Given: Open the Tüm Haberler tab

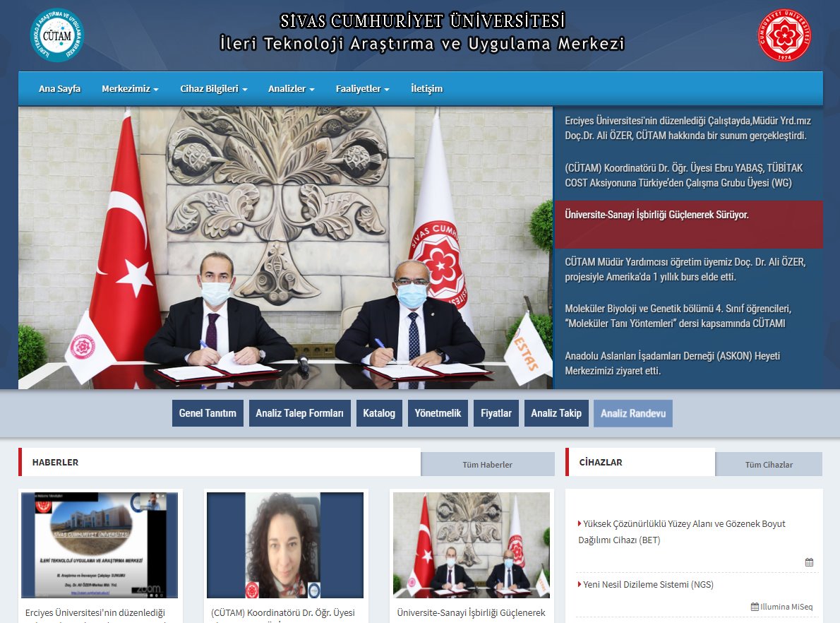Looking at the screenshot, I should (488, 464).
